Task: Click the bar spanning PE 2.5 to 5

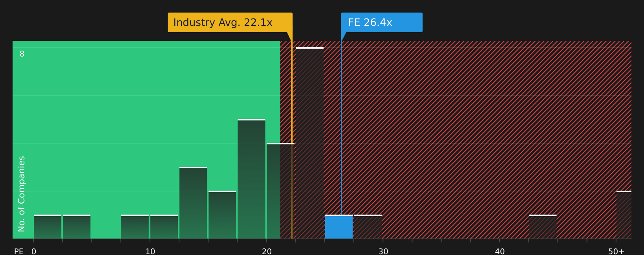Action: coord(77,227)
